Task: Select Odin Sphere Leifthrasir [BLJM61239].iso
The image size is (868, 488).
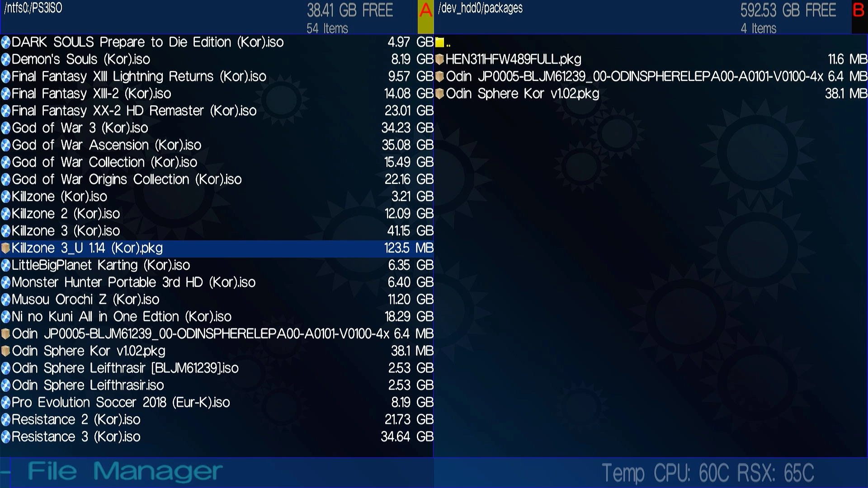Action: coord(125,369)
